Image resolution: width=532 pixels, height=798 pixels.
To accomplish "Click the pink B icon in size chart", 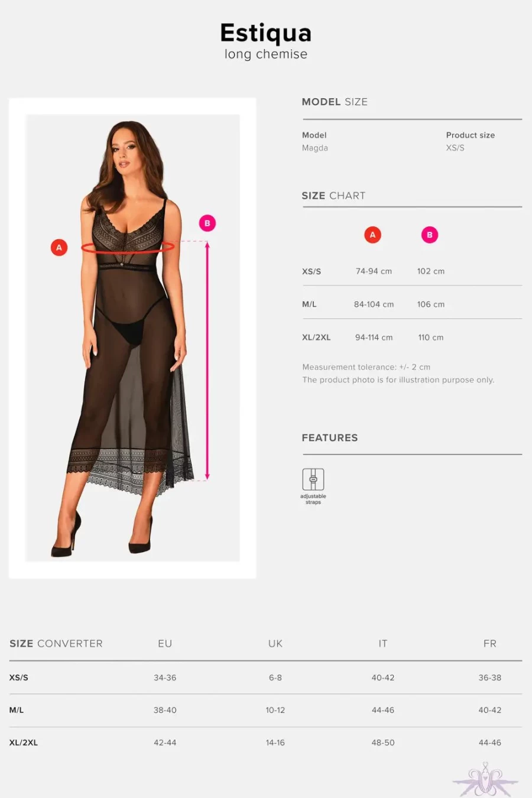I will click(x=430, y=235).
